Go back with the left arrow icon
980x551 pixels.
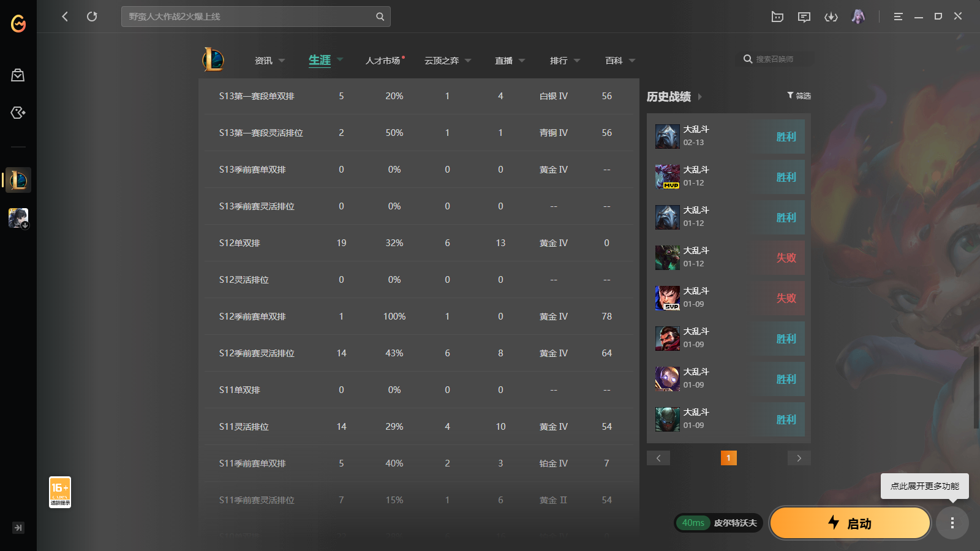point(65,17)
